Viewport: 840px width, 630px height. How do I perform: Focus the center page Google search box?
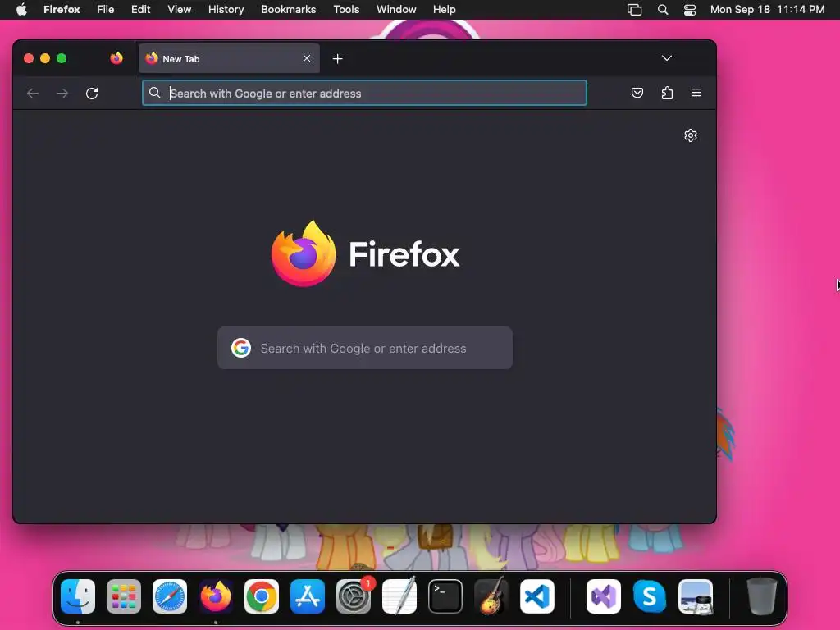[365, 348]
